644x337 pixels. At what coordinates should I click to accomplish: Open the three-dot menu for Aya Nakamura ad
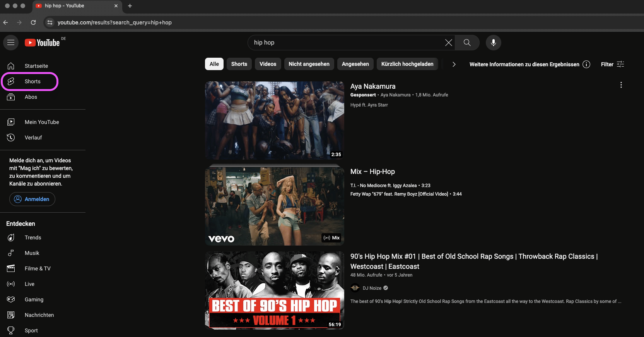tap(621, 85)
